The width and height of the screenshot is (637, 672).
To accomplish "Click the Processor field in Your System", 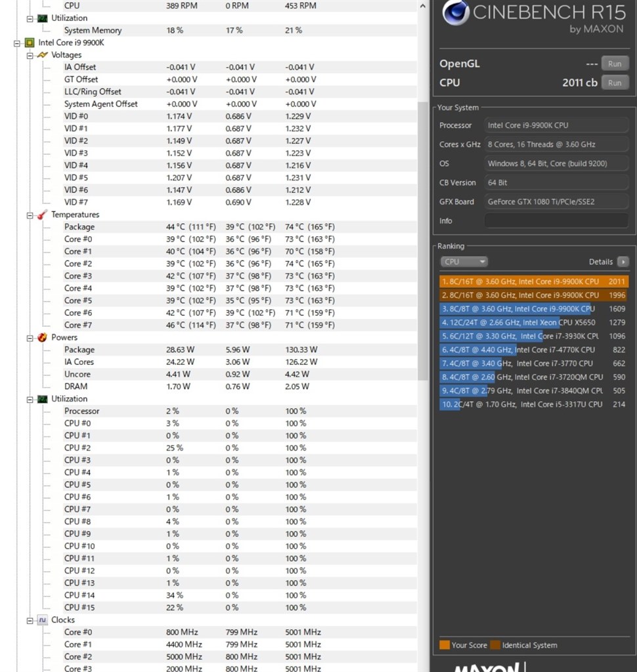I will [x=556, y=125].
